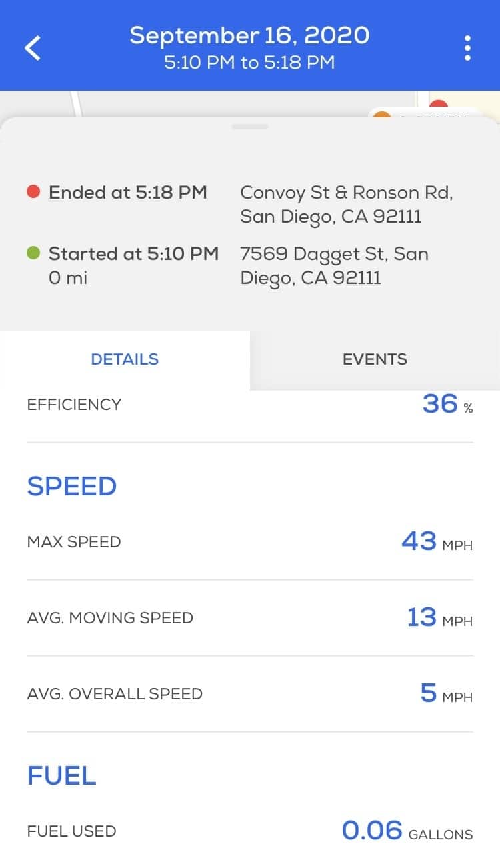Open the Convoy St & Ronson Rd address

[x=346, y=204]
